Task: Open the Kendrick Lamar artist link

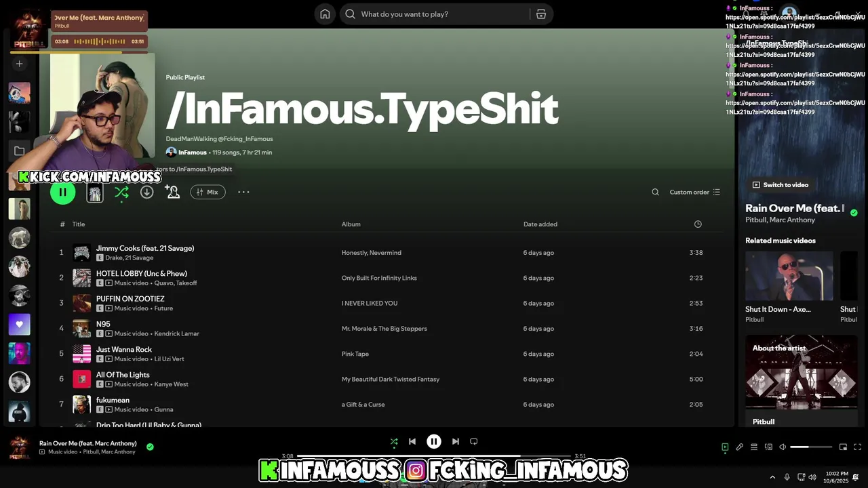Action: click(x=176, y=333)
